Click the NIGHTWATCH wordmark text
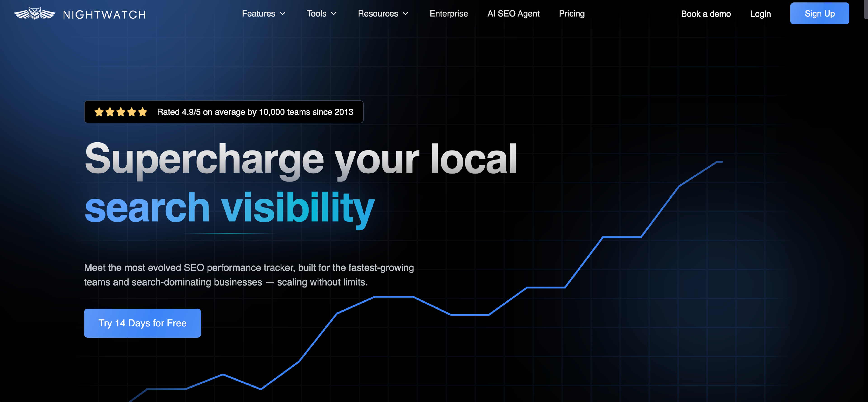 pos(104,14)
